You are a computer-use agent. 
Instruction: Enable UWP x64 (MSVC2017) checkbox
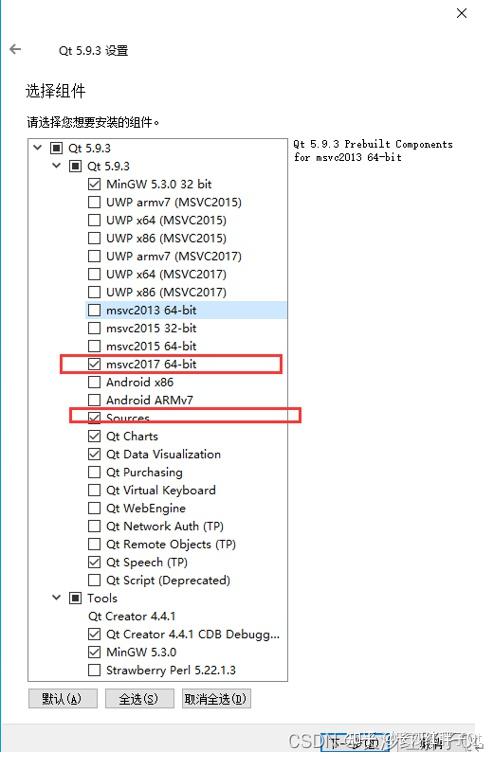pyautogui.click(x=94, y=274)
